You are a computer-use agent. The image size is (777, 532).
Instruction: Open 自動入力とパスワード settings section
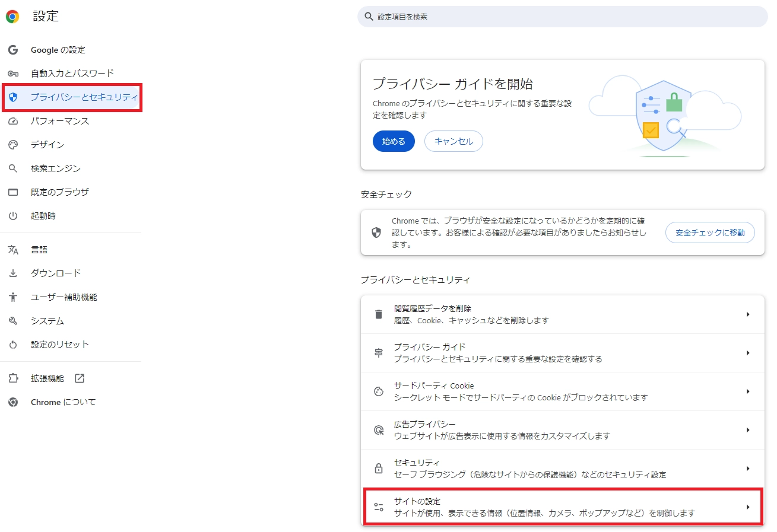[72, 74]
